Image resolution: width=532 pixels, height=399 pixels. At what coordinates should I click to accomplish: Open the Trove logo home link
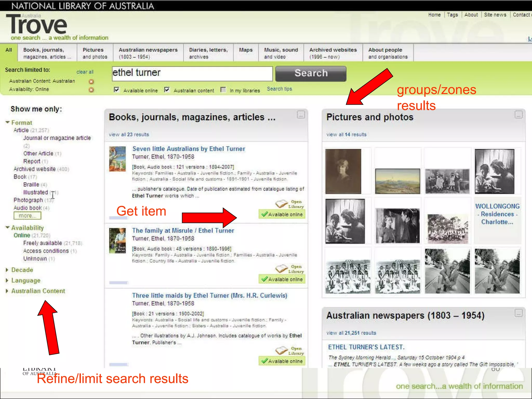click(36, 24)
